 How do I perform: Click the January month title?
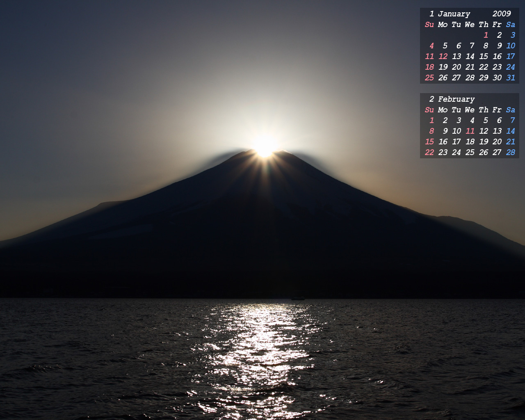click(x=454, y=14)
